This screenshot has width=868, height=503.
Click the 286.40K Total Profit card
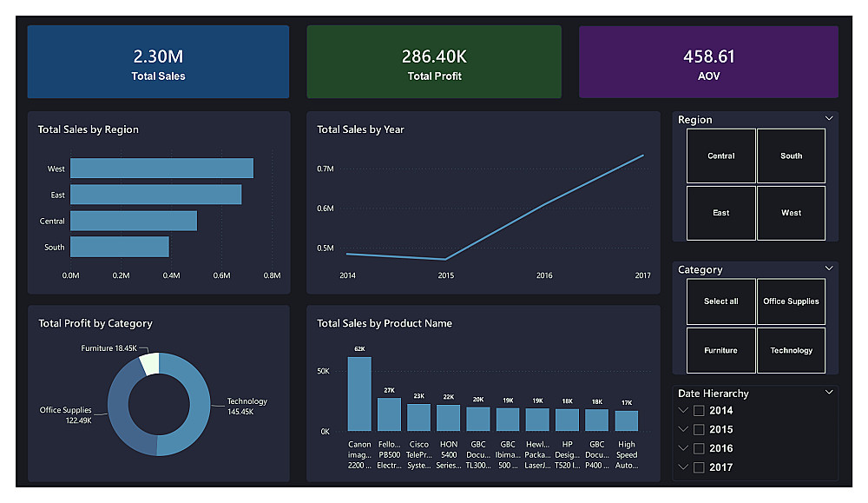click(x=434, y=62)
